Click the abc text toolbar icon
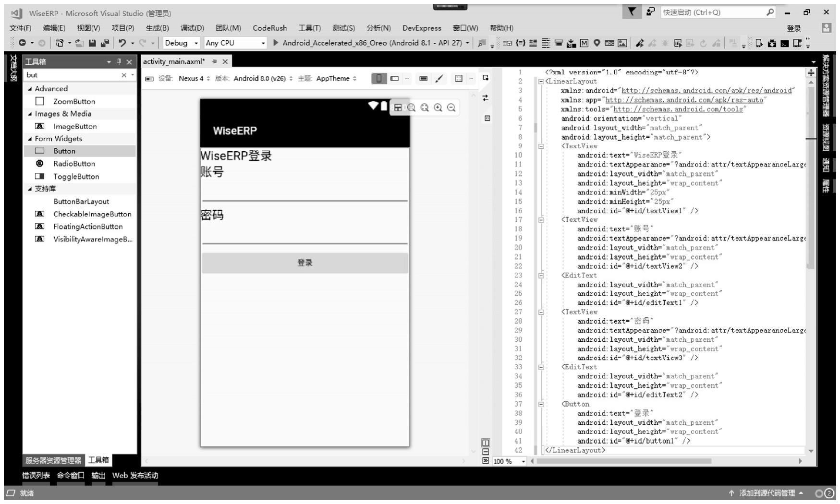 pos(609,43)
